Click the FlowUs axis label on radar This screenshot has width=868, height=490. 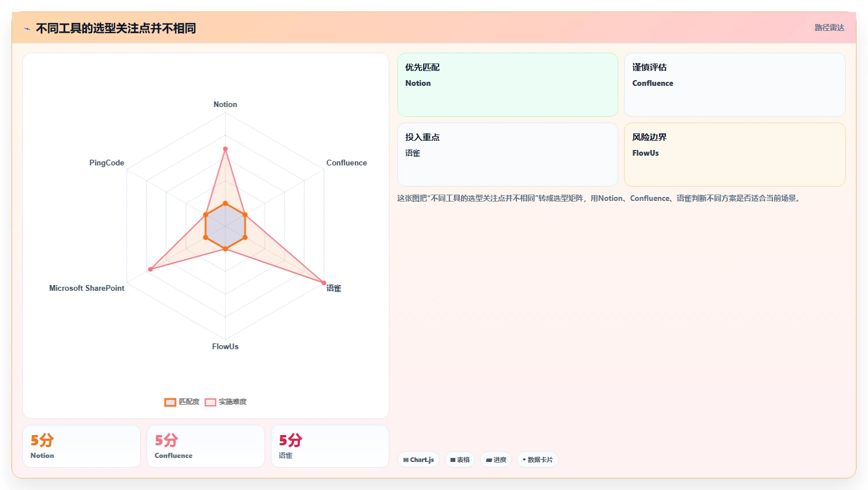click(225, 346)
